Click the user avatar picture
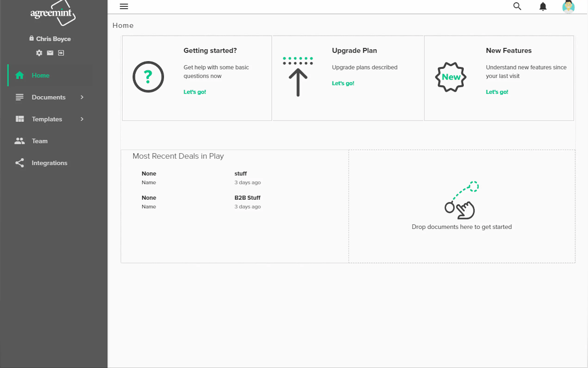The height and width of the screenshot is (368, 588). [568, 7]
